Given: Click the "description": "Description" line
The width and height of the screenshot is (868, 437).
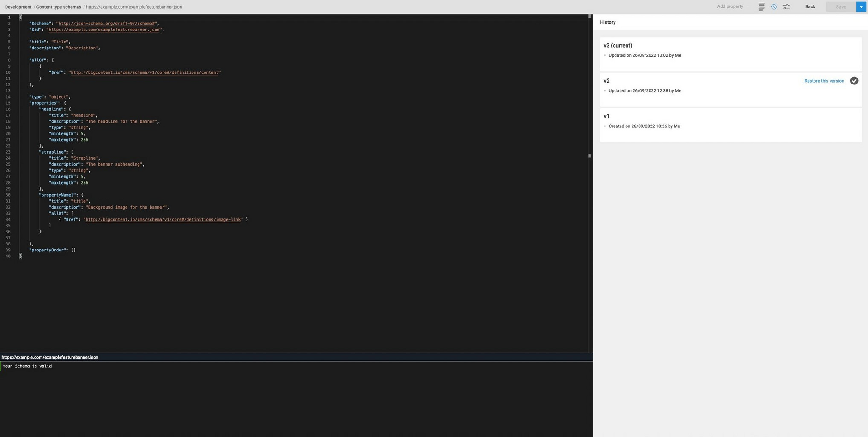Looking at the screenshot, I should 64,48.
